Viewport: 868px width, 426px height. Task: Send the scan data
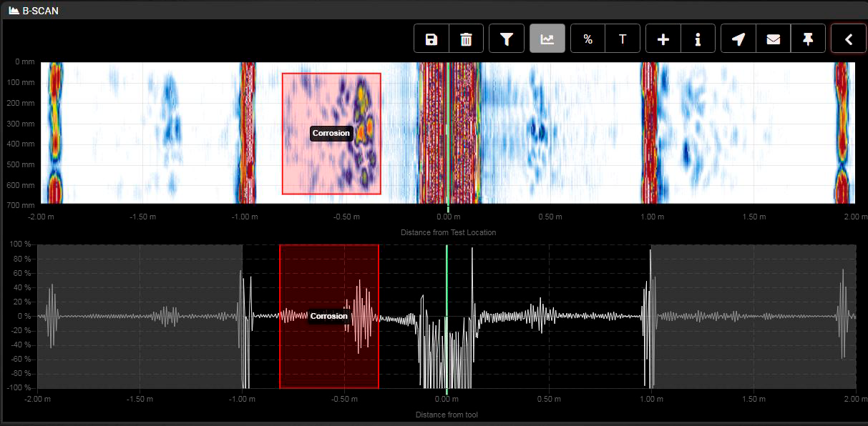738,38
